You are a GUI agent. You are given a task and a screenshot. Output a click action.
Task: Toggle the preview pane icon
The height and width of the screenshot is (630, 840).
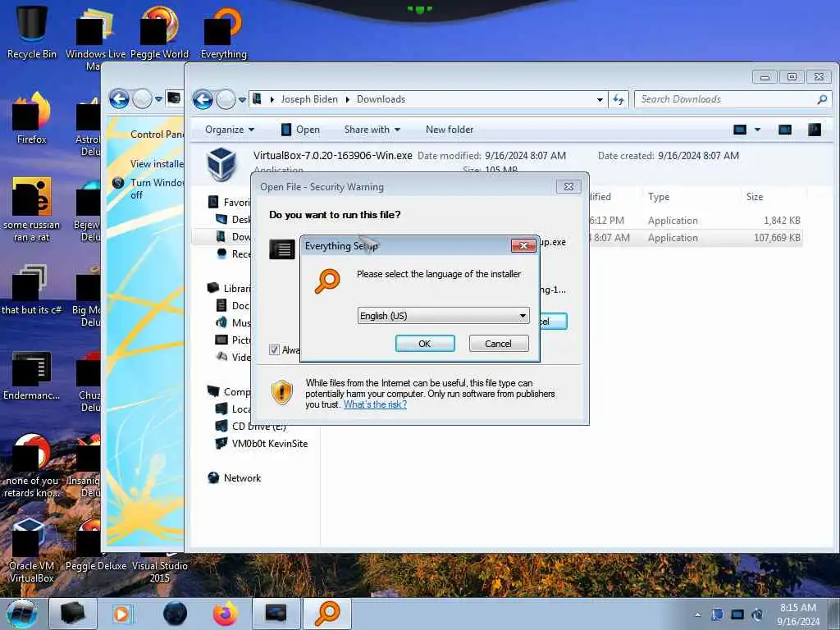tap(785, 130)
